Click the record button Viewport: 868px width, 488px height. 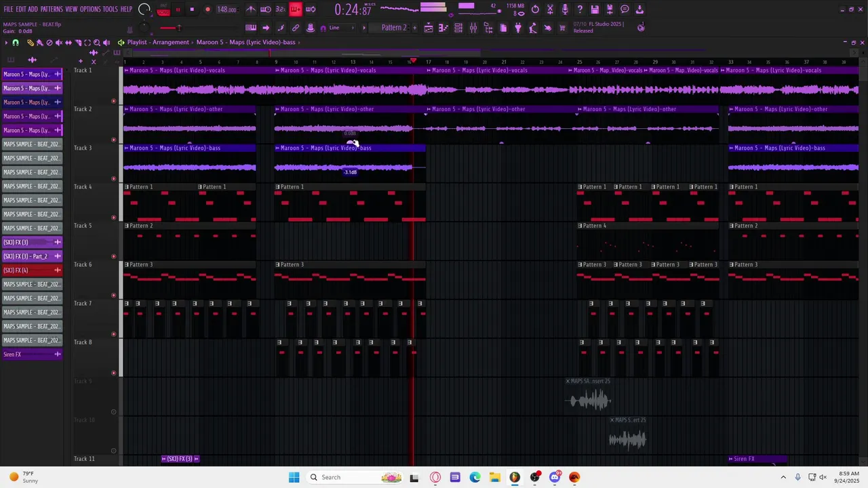[208, 9]
